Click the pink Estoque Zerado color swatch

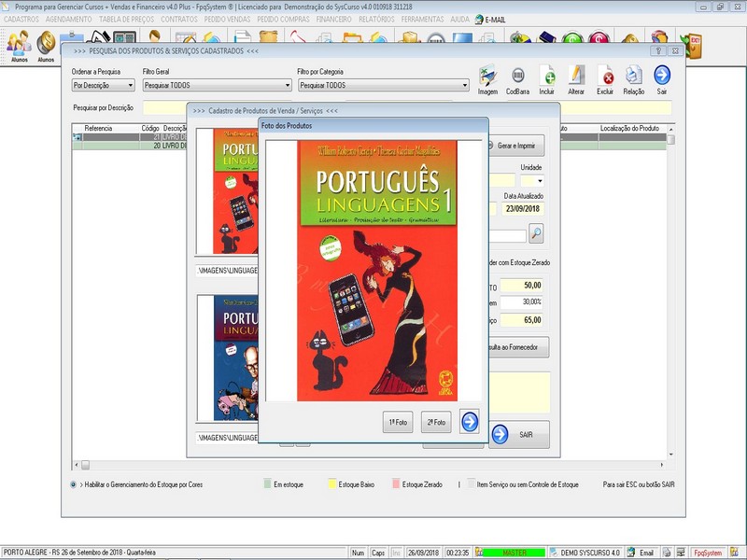click(x=397, y=485)
